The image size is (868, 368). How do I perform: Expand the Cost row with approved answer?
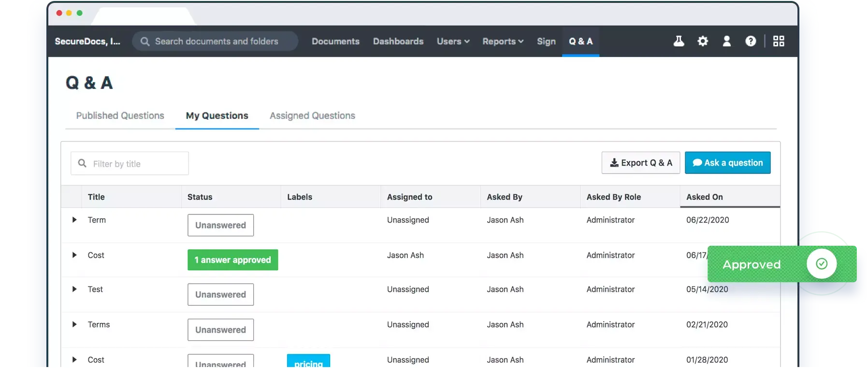pyautogui.click(x=74, y=255)
